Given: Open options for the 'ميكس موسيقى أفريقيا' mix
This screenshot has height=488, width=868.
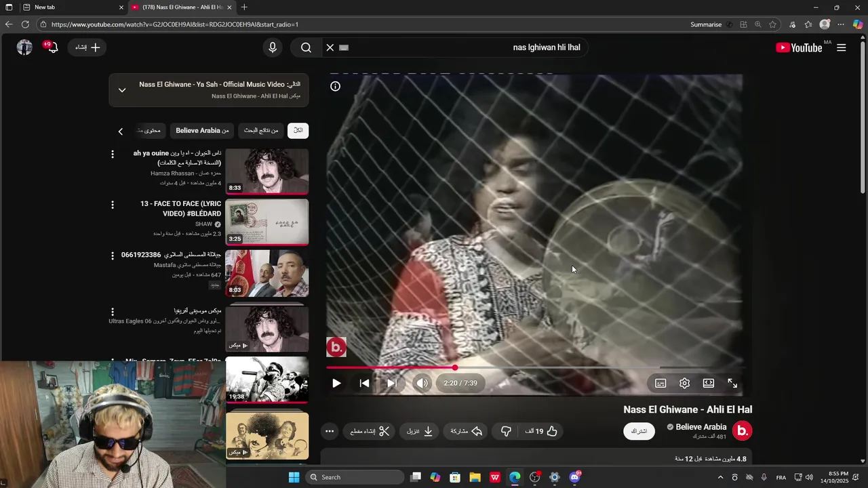Looking at the screenshot, I should coord(113,312).
